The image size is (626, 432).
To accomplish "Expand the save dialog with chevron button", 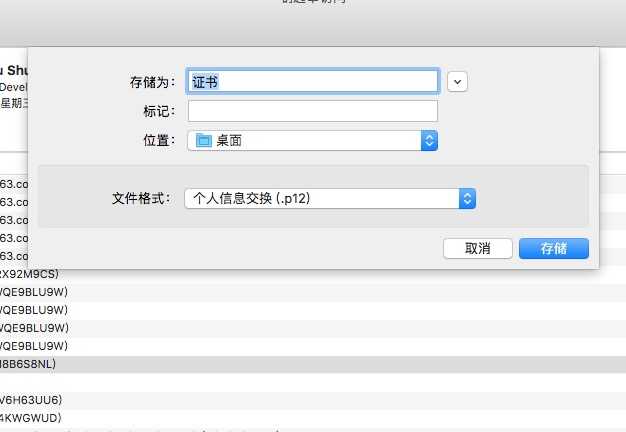I will (458, 81).
